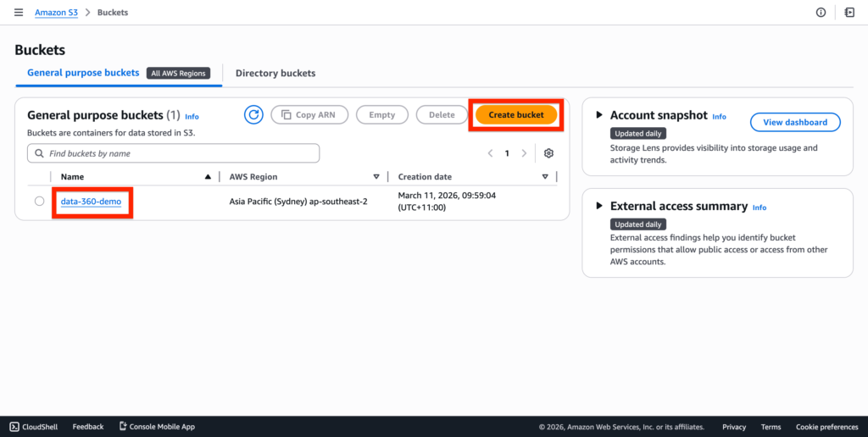Click the info circle icon top right
The image size is (868, 437).
click(x=821, y=13)
